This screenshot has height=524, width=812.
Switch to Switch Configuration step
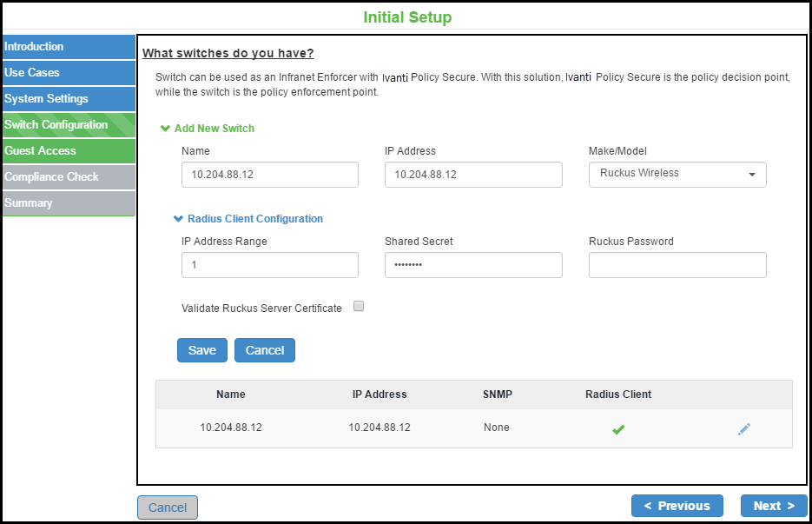click(x=68, y=125)
